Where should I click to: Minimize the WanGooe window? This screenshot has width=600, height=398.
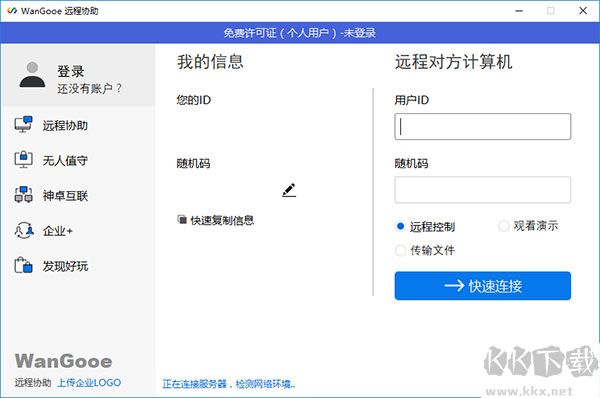coord(519,11)
